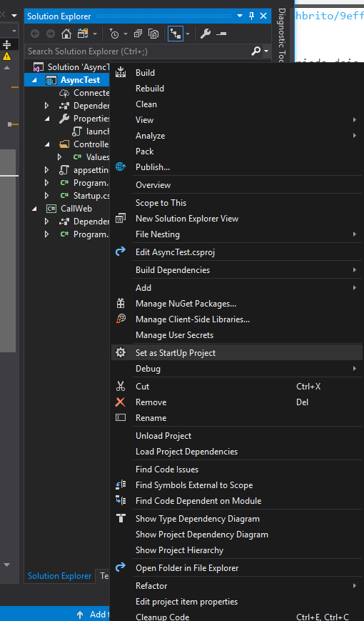The height and width of the screenshot is (621, 364).
Task: Open the Solution Explorer window position dropdown
Action: pyautogui.click(x=240, y=16)
